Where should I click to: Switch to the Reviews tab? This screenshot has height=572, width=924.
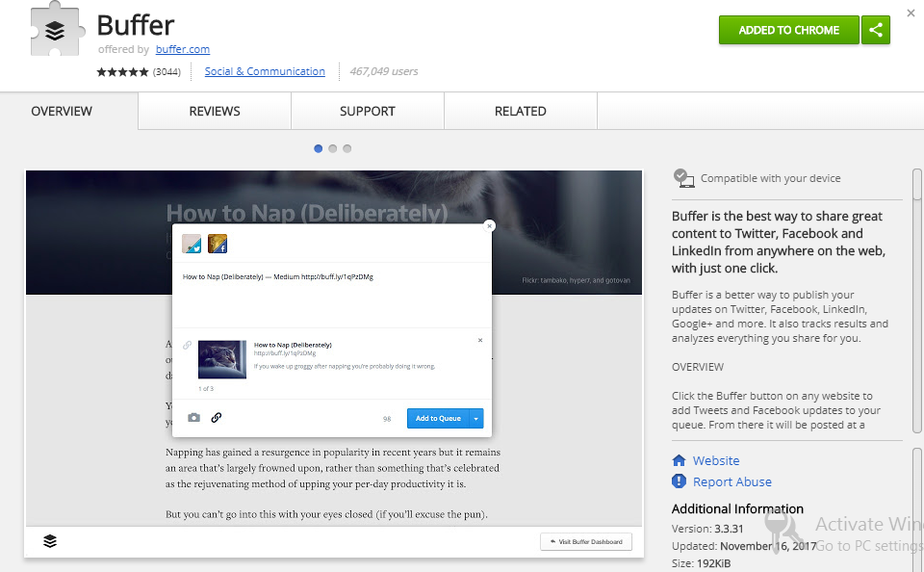pyautogui.click(x=215, y=111)
